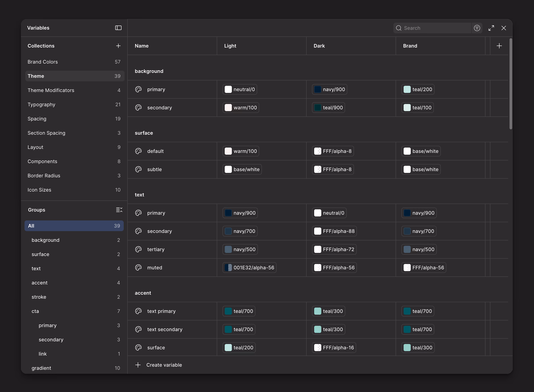Click the plus icon beside Create variable

(x=138, y=365)
